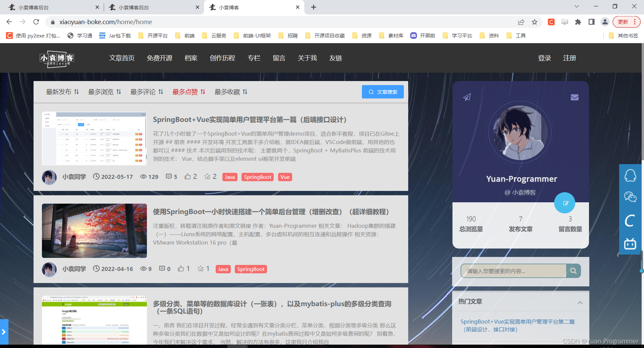Open the CSDN 'C' icon in right sidebar
The width and height of the screenshot is (644, 348).
coord(630,220)
